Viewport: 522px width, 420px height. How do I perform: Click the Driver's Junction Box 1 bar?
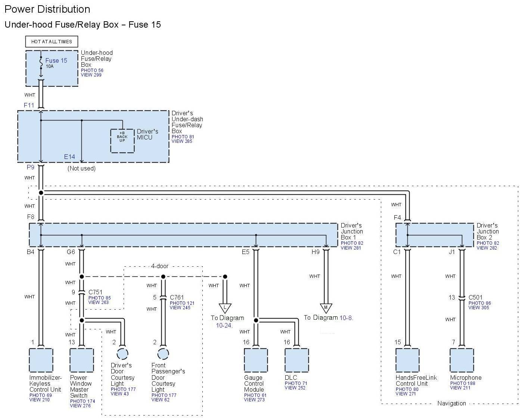[x=183, y=235]
